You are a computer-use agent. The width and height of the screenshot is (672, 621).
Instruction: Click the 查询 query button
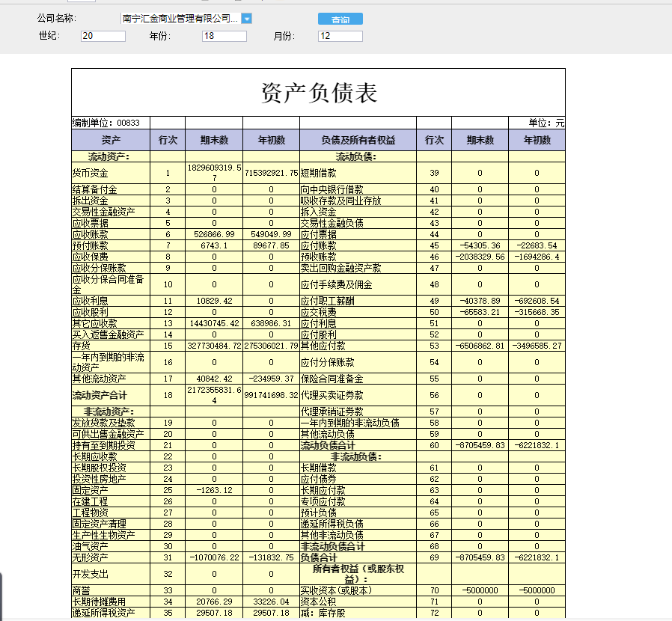(340, 19)
